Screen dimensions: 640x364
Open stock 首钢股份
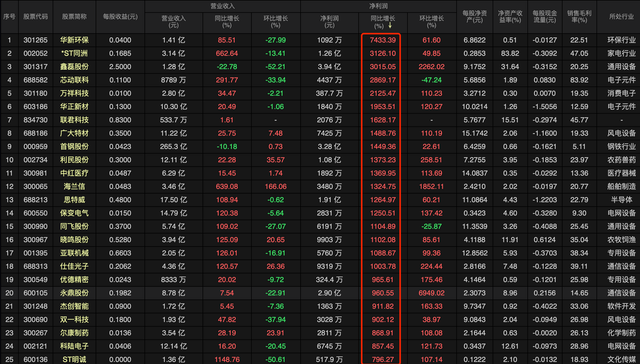point(74,146)
